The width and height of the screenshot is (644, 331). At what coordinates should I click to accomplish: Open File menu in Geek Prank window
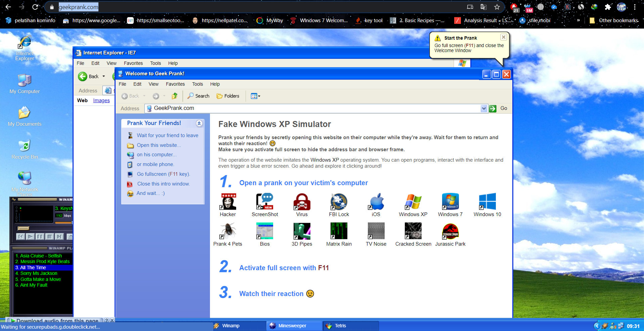(122, 84)
